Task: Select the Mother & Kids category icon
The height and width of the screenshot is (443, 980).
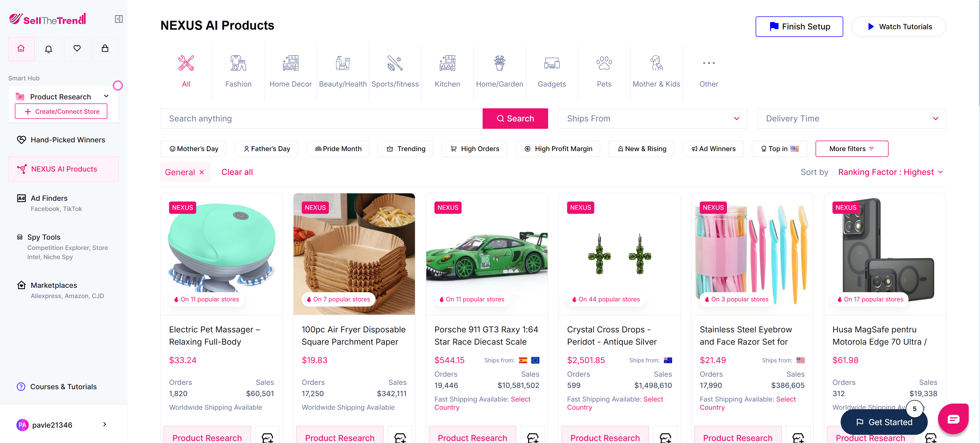Action: [656, 63]
